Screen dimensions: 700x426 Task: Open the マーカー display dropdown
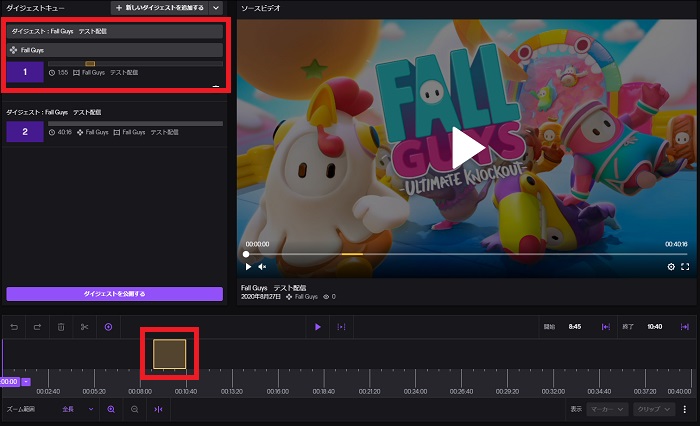(x=607, y=409)
